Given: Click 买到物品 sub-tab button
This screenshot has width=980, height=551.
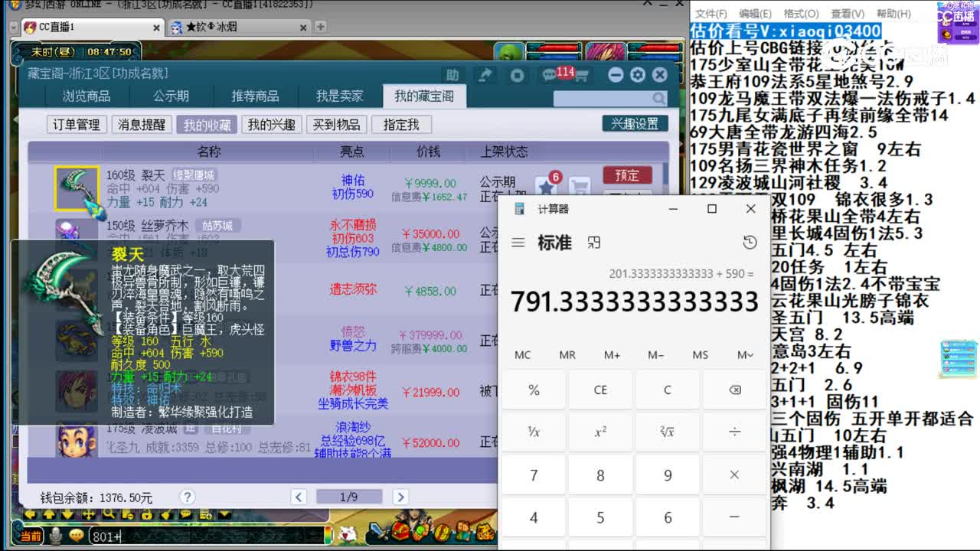Looking at the screenshot, I should pos(337,125).
